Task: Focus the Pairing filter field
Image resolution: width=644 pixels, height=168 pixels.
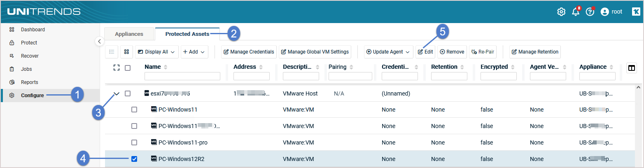Action: pyautogui.click(x=350, y=76)
